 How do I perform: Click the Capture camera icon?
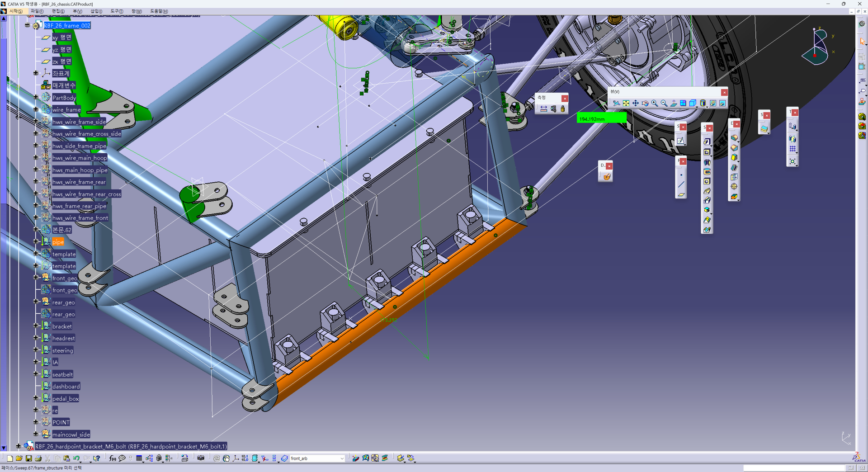pyautogui.click(x=201, y=458)
